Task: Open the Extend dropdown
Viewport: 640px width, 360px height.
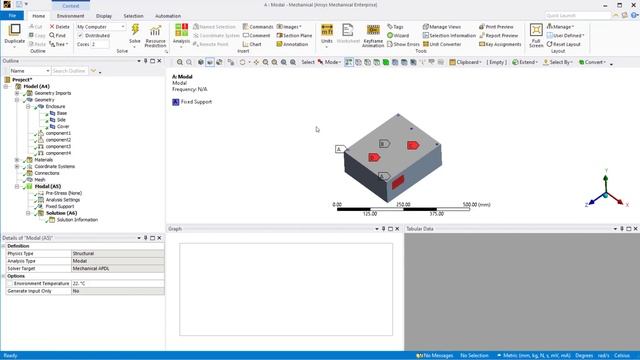Action: coord(525,62)
